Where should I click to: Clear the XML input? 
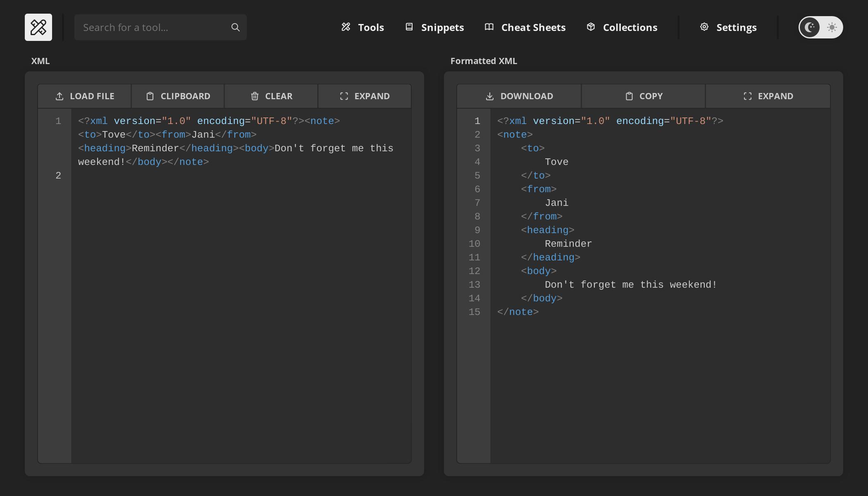click(x=271, y=96)
